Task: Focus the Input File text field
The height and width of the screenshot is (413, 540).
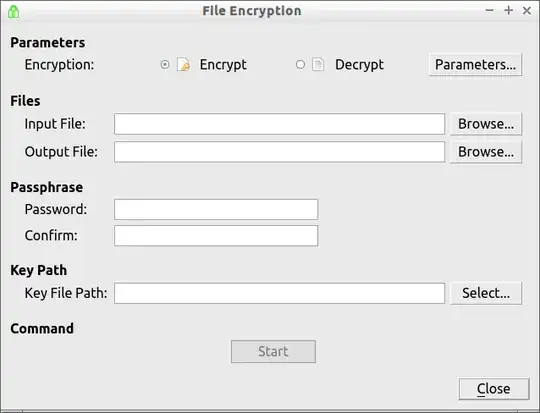Action: pos(279,124)
